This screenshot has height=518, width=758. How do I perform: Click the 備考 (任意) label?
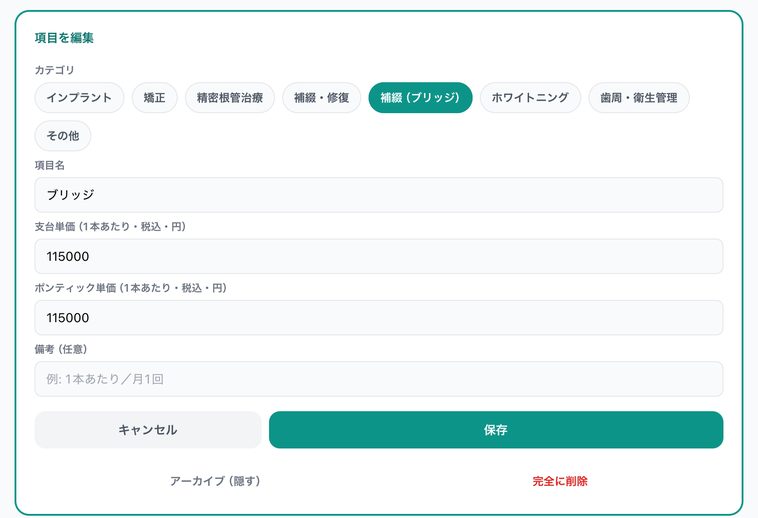(x=61, y=349)
